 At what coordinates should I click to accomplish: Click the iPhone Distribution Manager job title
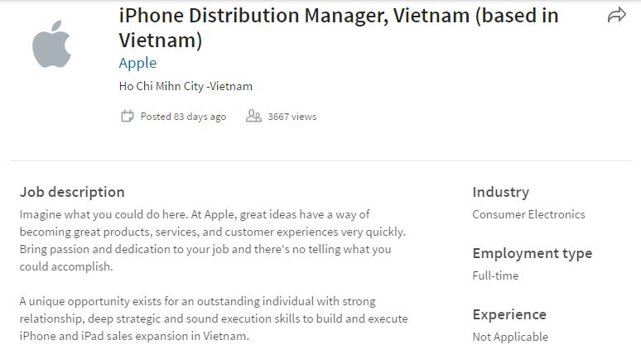pos(338,27)
